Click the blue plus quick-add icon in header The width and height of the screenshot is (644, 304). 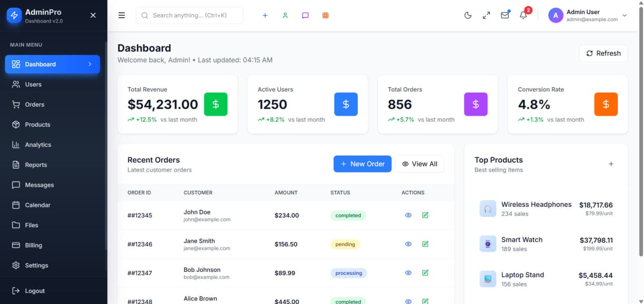(265, 16)
